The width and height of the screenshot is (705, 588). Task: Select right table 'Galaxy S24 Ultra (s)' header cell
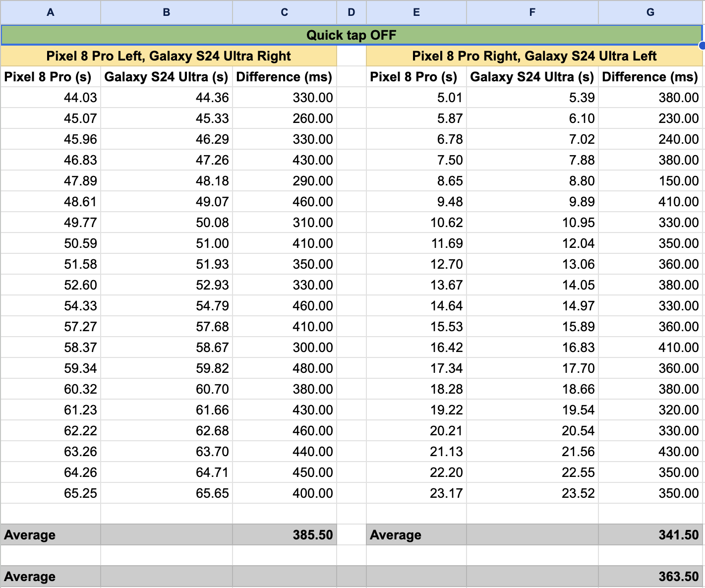pos(532,77)
